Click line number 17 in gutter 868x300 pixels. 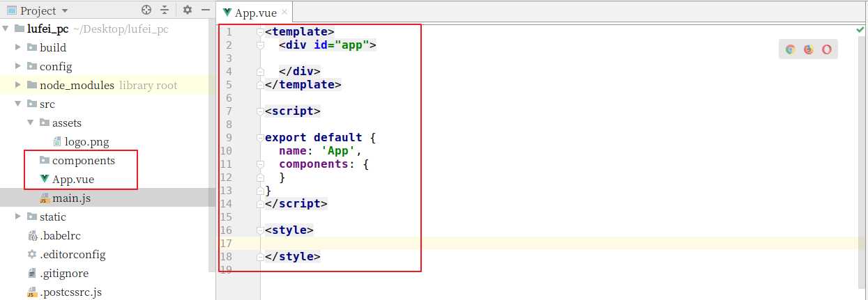[226, 244]
